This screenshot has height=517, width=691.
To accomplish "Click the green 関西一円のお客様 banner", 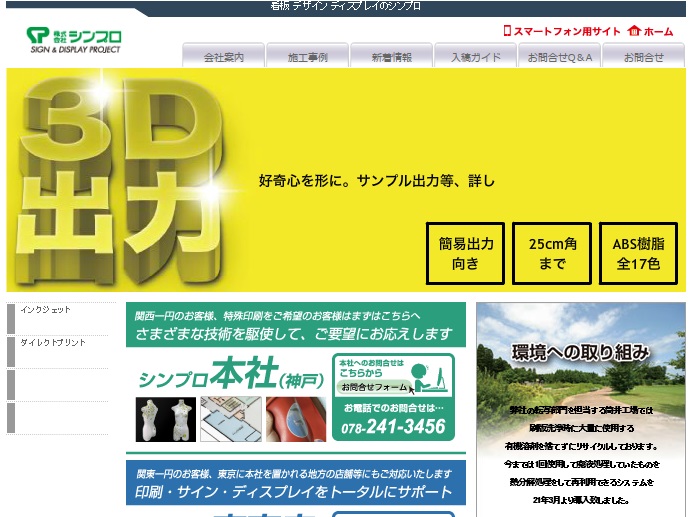I will pos(296,325).
